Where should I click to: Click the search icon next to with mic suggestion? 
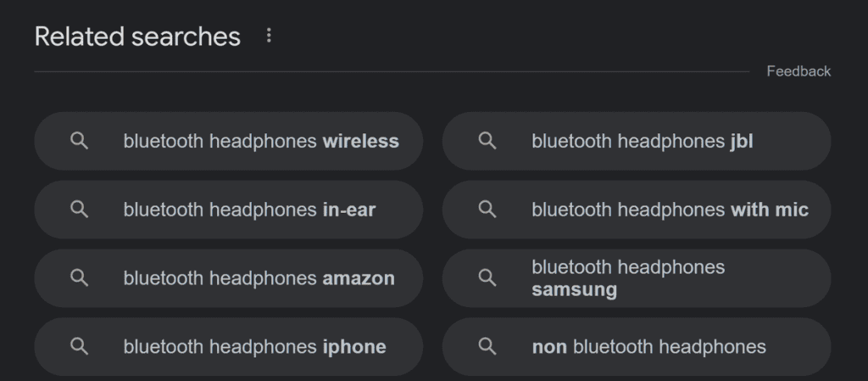[x=487, y=210]
